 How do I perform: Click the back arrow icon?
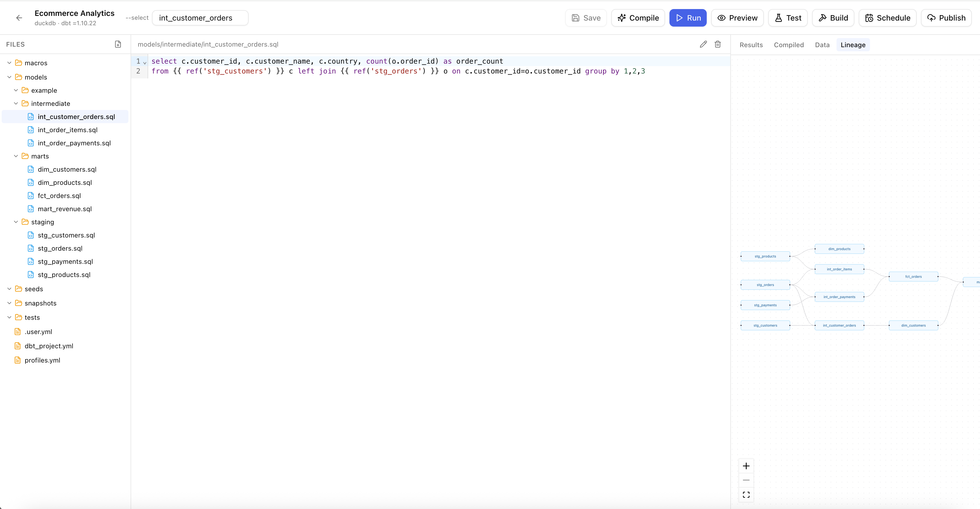point(19,18)
